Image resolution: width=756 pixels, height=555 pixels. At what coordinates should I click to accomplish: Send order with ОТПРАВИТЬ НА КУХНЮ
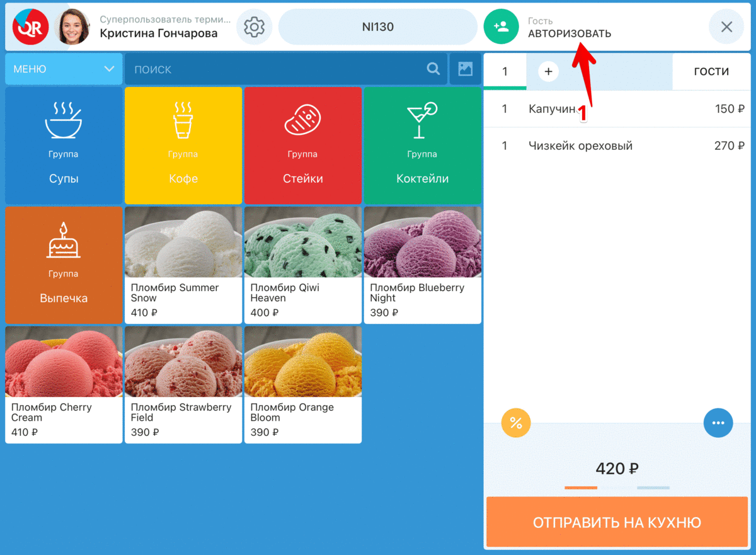click(x=617, y=522)
